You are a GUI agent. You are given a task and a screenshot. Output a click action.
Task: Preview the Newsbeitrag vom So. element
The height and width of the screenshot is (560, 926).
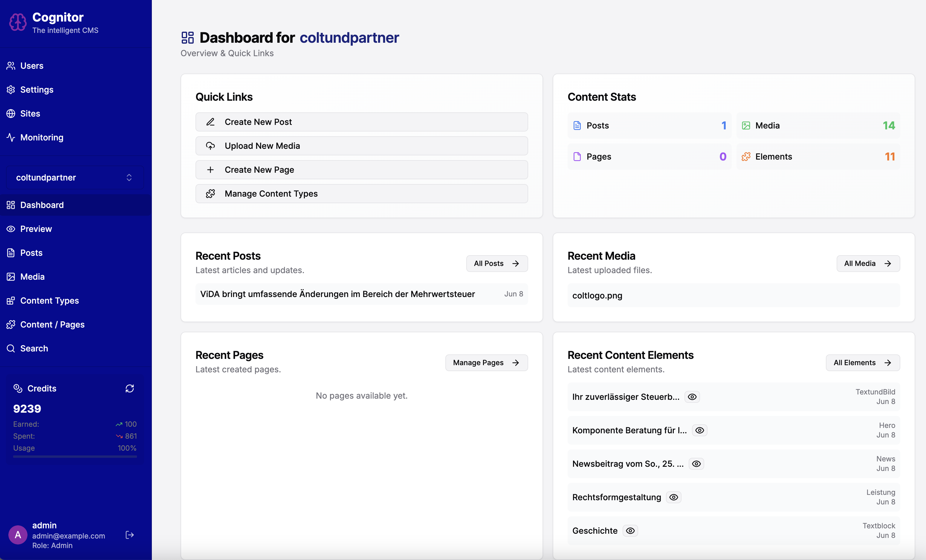point(696,464)
